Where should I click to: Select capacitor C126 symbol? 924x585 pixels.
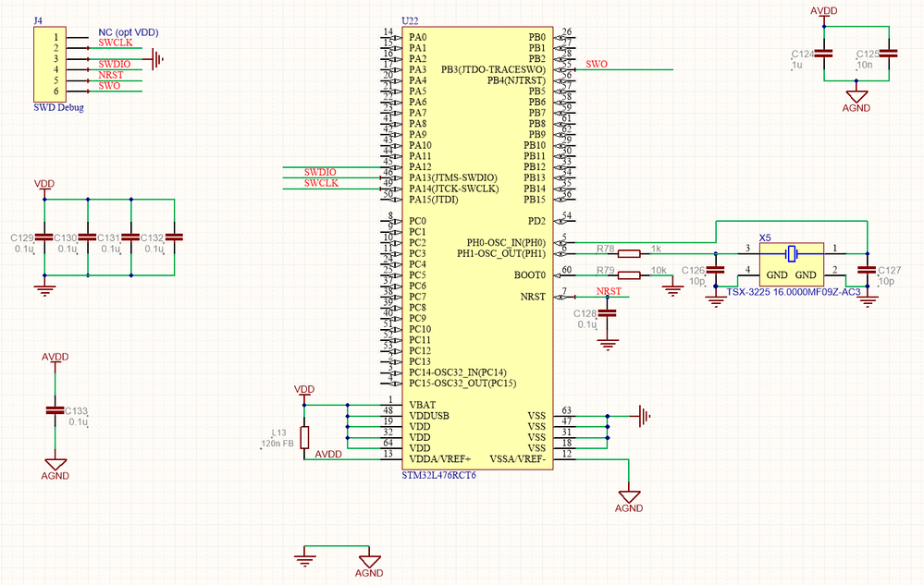pyautogui.click(x=715, y=270)
